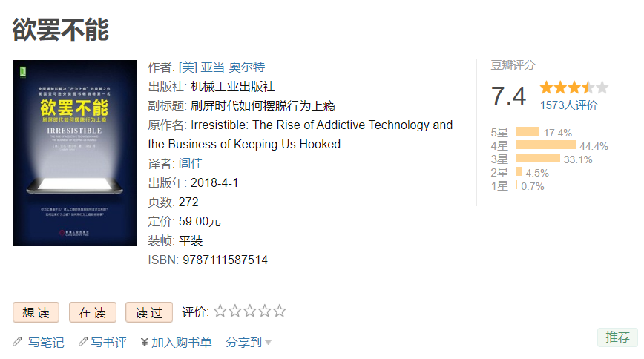View the 1573人评价 ratings link
This screenshot has width=644, height=359.
coord(568,105)
